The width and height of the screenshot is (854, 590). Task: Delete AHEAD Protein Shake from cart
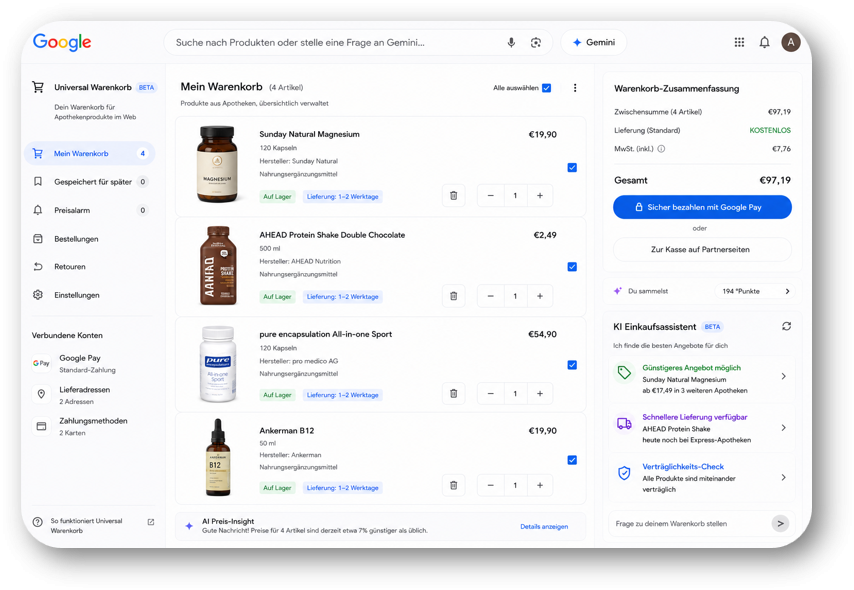(454, 296)
